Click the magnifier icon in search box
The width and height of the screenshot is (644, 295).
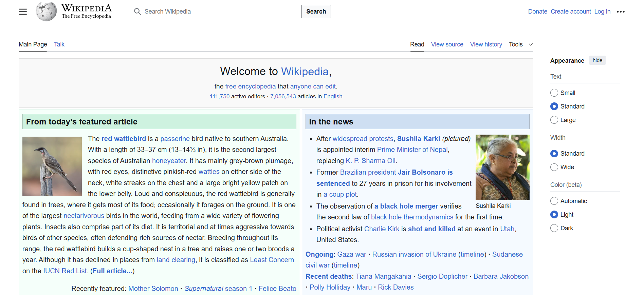click(x=137, y=12)
